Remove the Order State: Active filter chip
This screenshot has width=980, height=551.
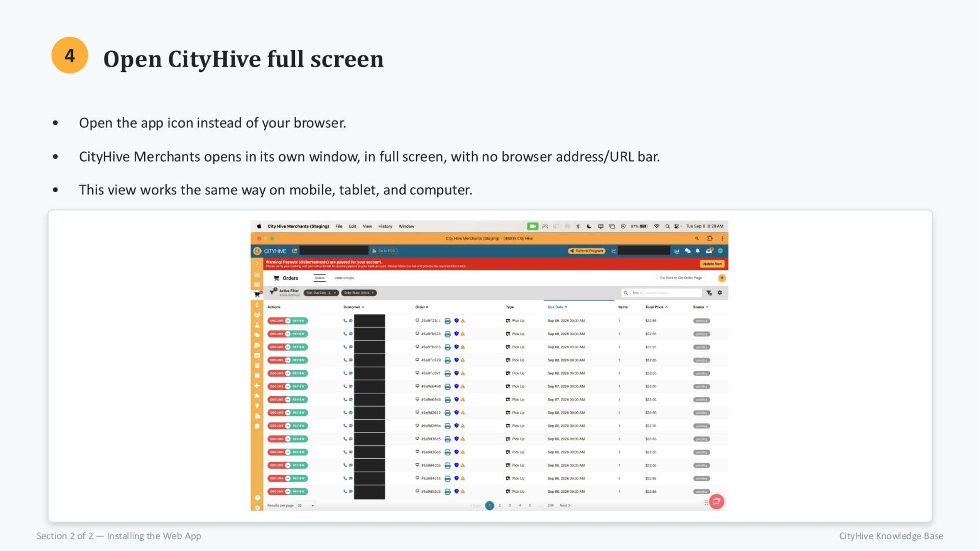pyautogui.click(x=373, y=293)
